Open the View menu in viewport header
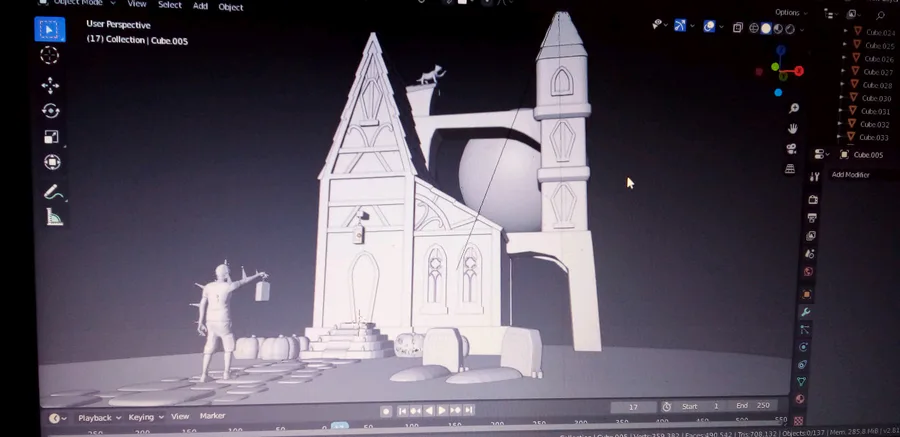 (137, 4)
